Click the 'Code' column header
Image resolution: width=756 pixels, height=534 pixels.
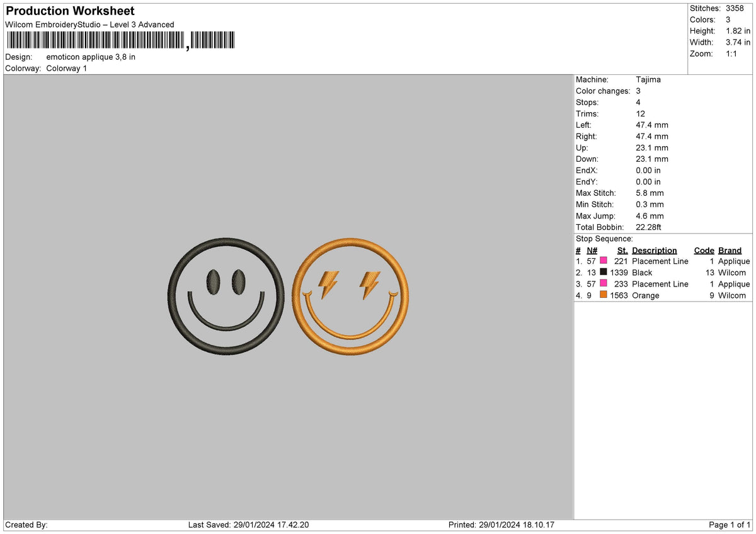pyautogui.click(x=704, y=250)
